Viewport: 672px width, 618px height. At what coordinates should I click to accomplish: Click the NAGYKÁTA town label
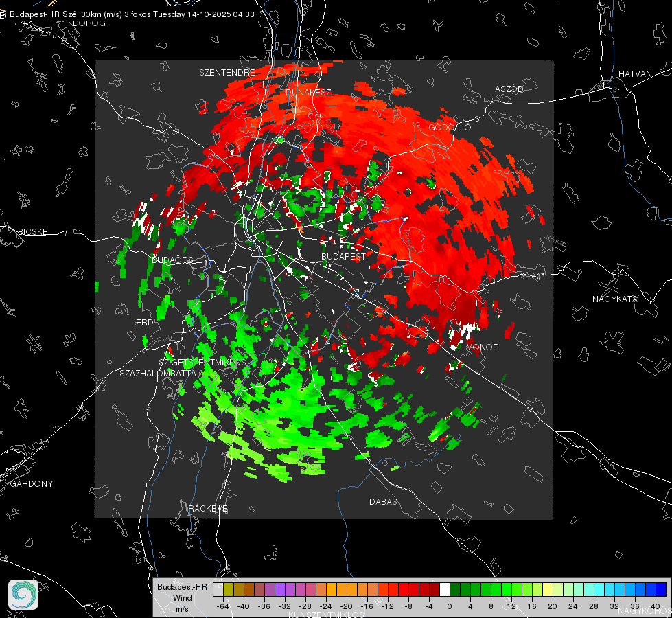(615, 299)
